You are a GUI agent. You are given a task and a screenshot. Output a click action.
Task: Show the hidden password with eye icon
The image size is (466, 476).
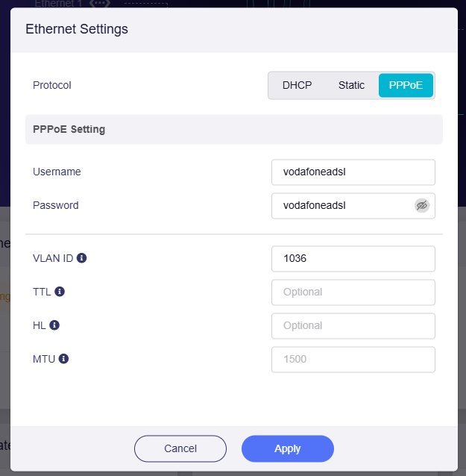tap(422, 205)
